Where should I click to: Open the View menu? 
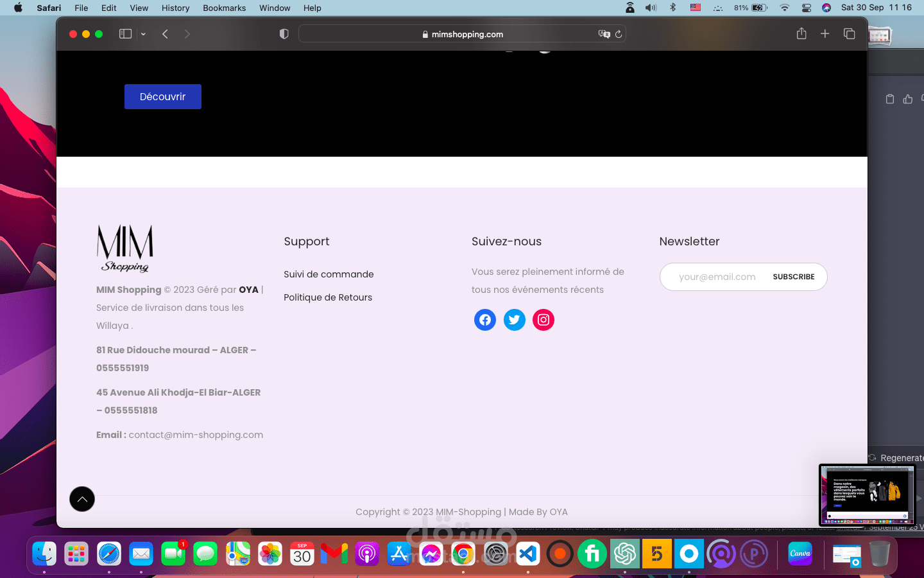tap(139, 8)
